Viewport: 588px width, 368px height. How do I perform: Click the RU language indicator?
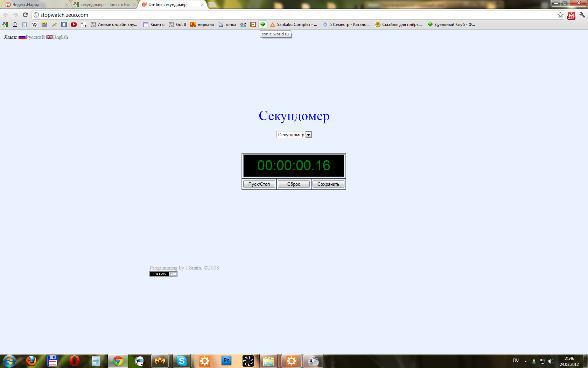(x=516, y=360)
